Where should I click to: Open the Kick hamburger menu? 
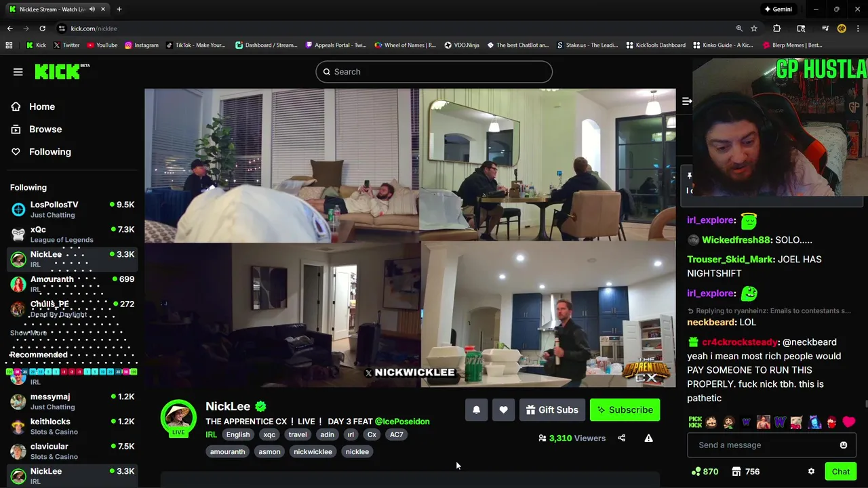18,72
